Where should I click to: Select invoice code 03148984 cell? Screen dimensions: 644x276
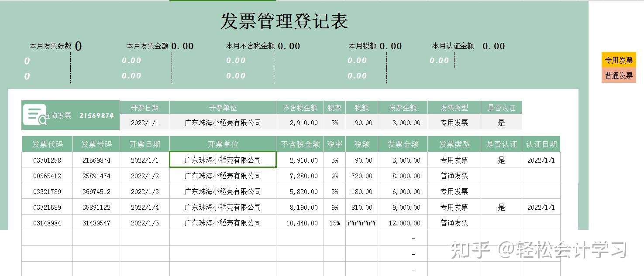pyautogui.click(x=47, y=223)
